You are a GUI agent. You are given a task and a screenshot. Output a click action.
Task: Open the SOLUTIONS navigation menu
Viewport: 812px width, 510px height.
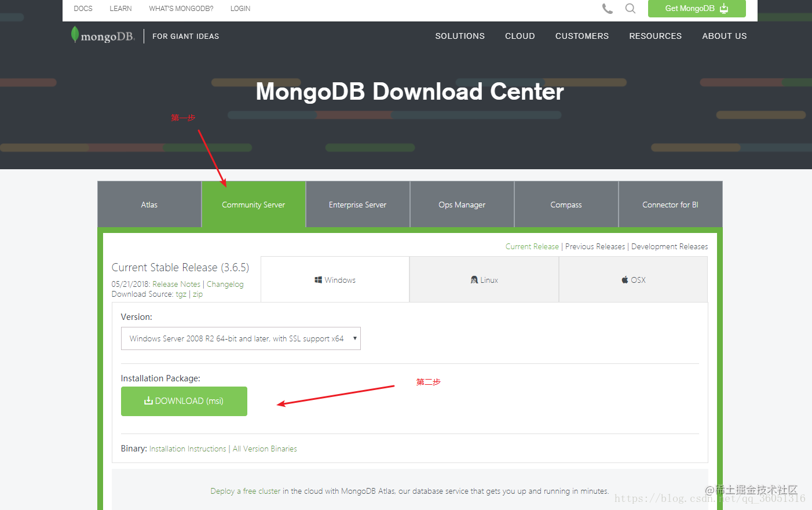coord(459,36)
